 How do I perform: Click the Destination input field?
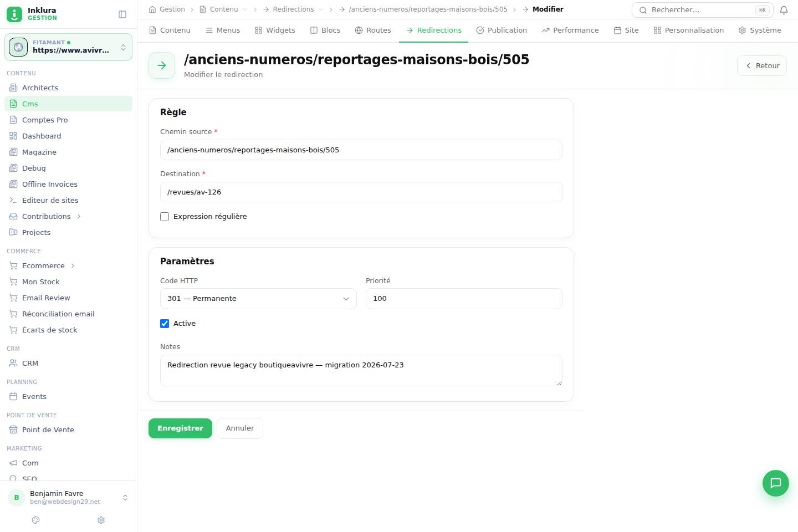coord(361,192)
